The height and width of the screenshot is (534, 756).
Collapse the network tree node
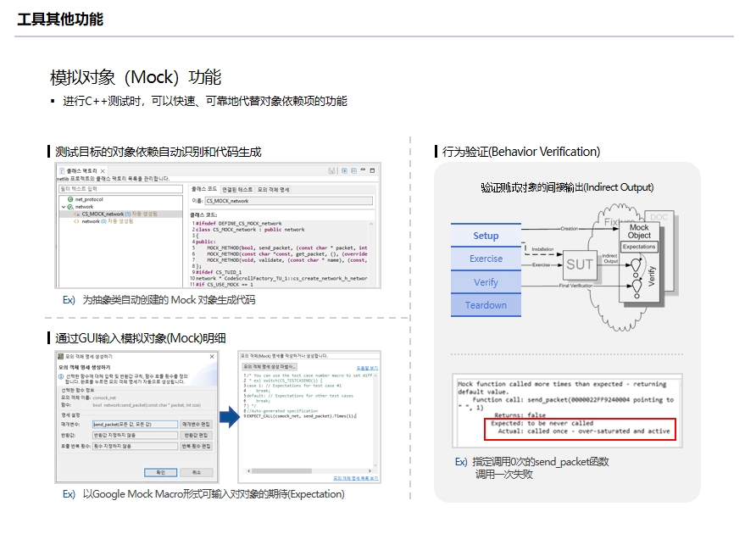pos(64,207)
